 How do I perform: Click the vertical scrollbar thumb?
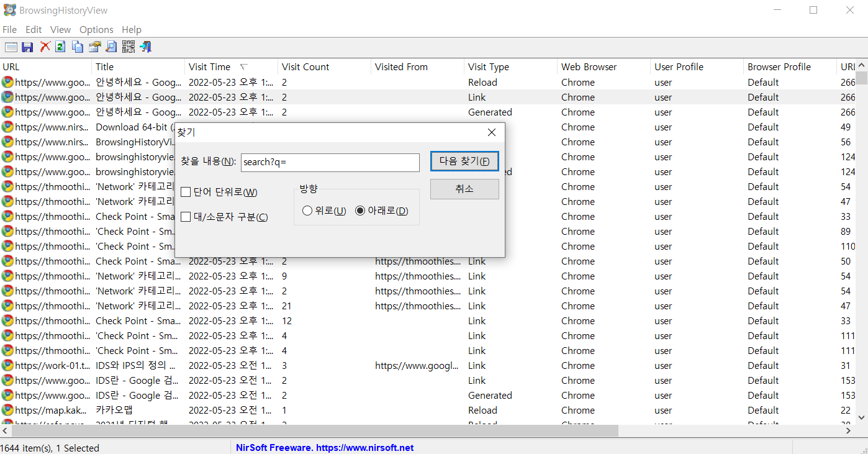point(862,78)
